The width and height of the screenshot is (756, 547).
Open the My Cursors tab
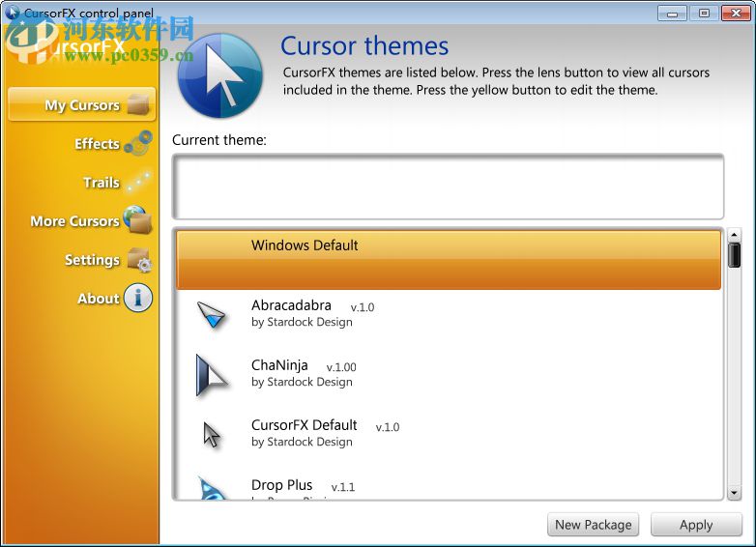point(81,105)
